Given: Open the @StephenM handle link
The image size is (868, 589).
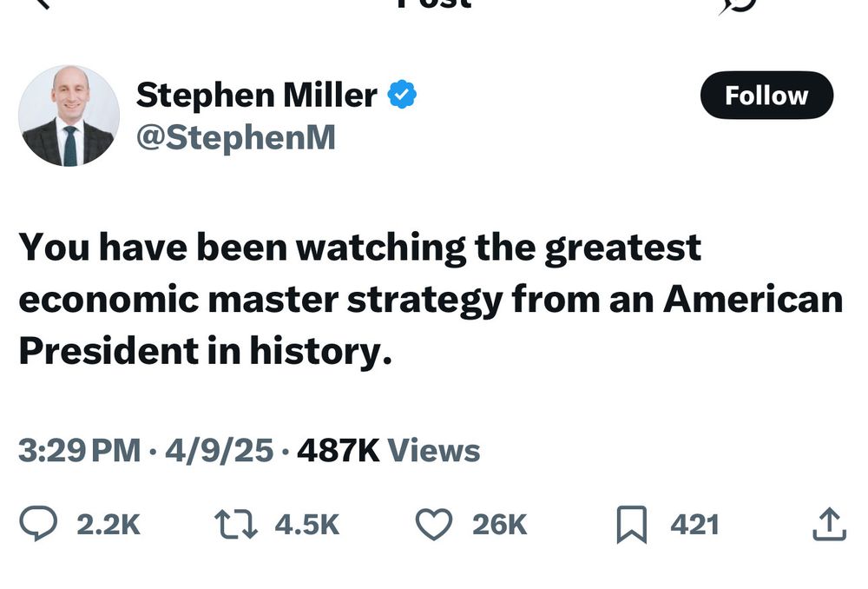Looking at the screenshot, I should coord(236,137).
